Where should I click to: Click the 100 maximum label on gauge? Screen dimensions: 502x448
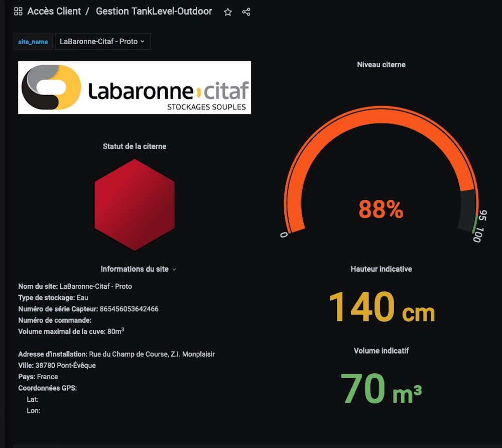tap(478, 235)
